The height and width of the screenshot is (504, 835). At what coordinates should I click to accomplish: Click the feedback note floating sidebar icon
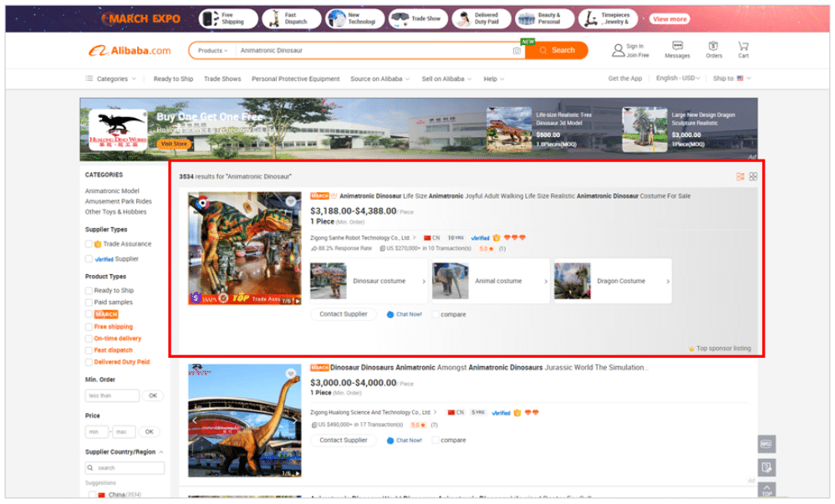(766, 467)
